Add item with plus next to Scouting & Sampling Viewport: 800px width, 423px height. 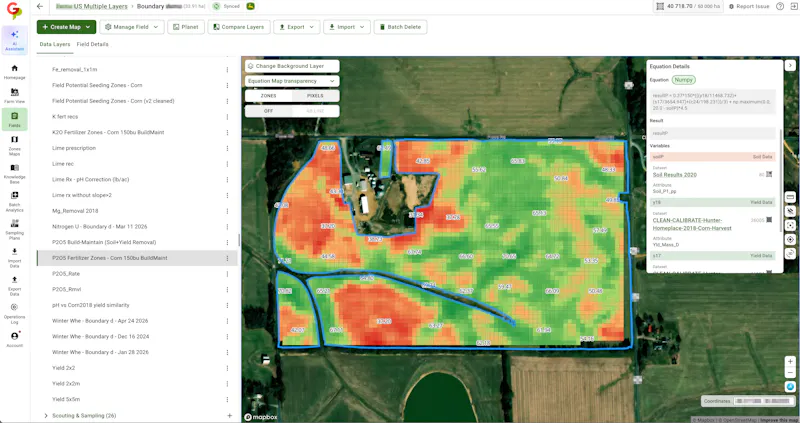pos(230,416)
